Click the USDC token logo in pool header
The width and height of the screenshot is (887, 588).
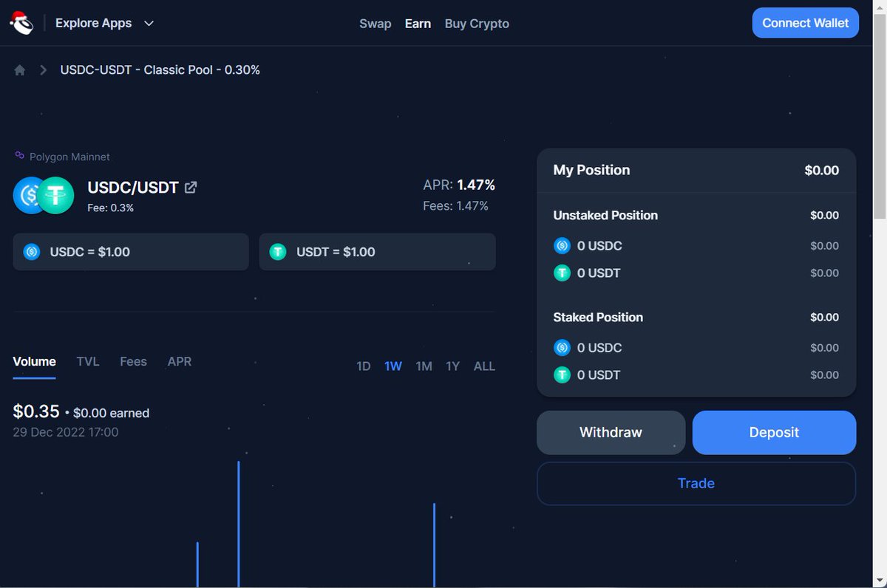pos(30,196)
